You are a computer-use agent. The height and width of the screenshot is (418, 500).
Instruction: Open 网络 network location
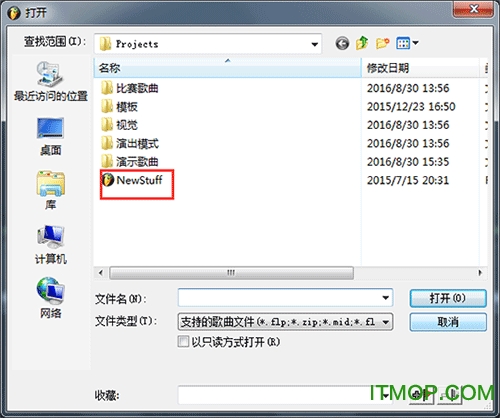click(51, 298)
